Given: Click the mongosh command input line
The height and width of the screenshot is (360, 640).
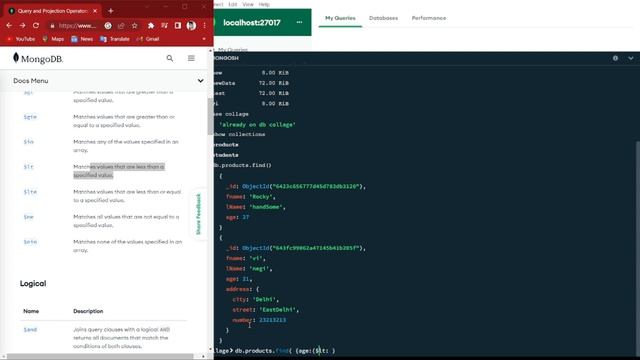Looking at the screenshot, I should tap(424, 351).
